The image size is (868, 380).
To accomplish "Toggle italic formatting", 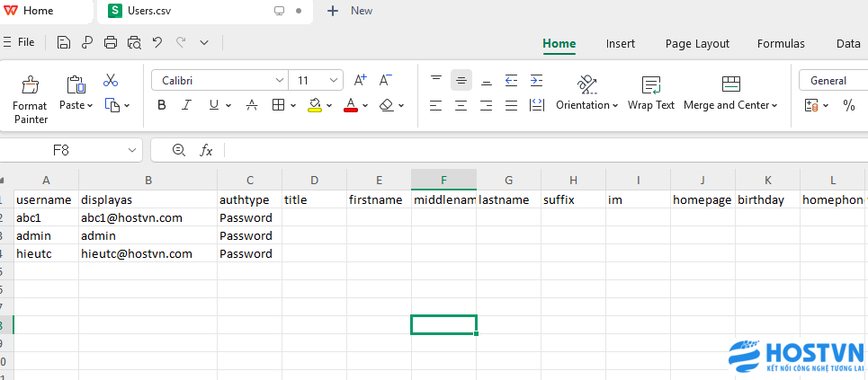I will point(187,105).
